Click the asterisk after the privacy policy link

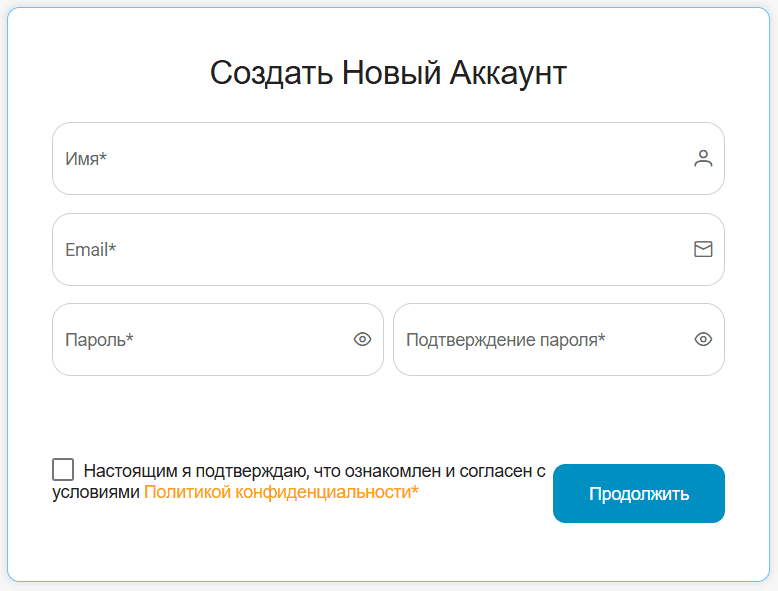pyautogui.click(x=415, y=491)
